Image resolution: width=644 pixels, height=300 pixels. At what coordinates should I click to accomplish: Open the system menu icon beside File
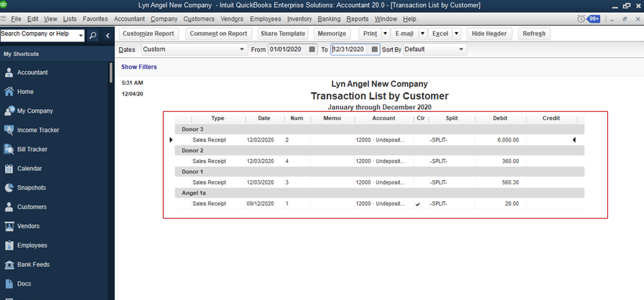pos(4,19)
